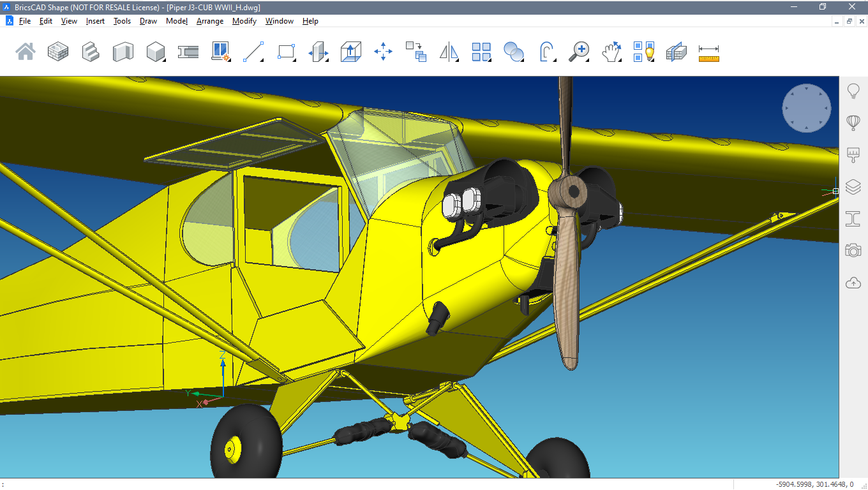Select the Stairs tool
Image resolution: width=868 pixels, height=490 pixels.
pyautogui.click(x=91, y=52)
